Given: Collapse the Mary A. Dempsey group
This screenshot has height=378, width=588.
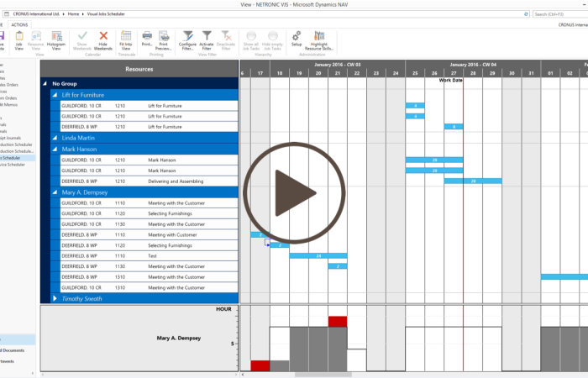Looking at the screenshot, I should pyautogui.click(x=55, y=192).
